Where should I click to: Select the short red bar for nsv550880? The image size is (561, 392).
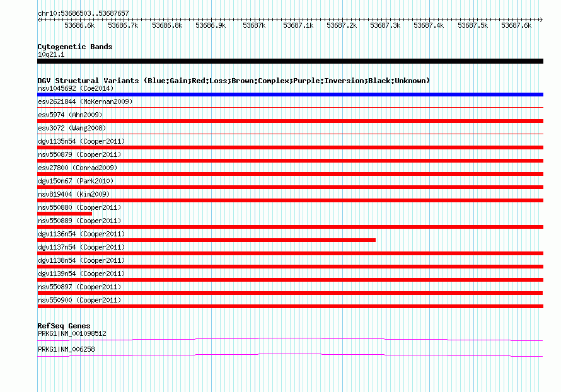65,214
